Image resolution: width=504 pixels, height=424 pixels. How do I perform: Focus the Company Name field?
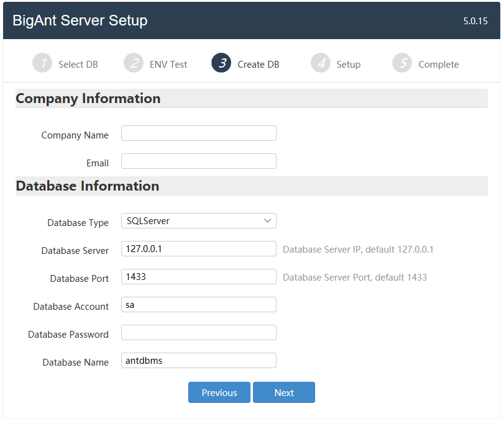tap(199, 133)
